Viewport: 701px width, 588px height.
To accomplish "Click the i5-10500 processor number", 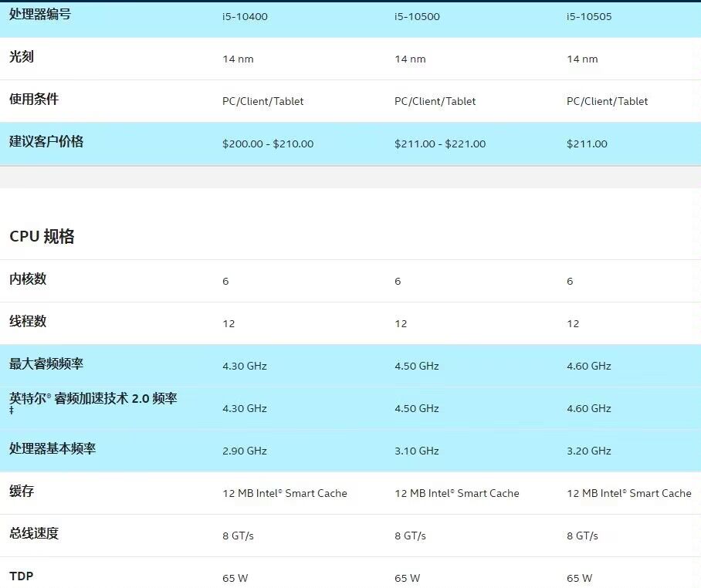I will tap(417, 16).
